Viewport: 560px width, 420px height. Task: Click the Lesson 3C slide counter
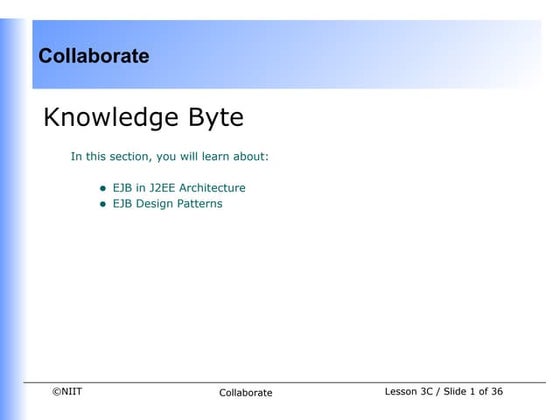[444, 391]
